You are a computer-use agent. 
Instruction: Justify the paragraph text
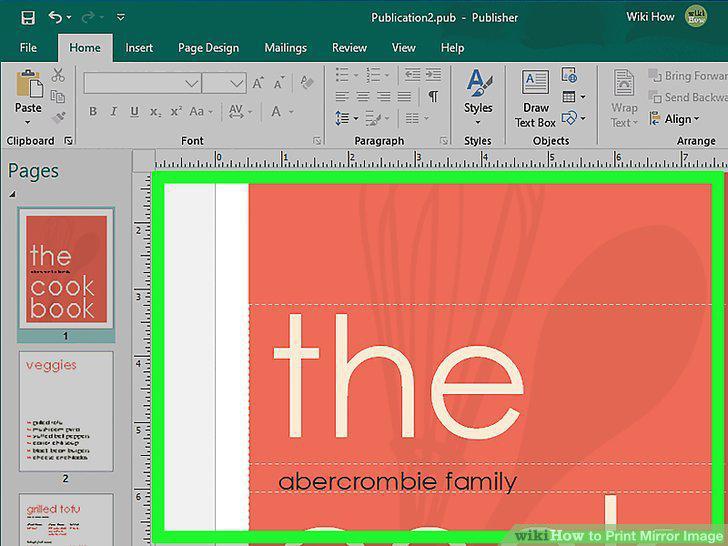click(x=404, y=97)
